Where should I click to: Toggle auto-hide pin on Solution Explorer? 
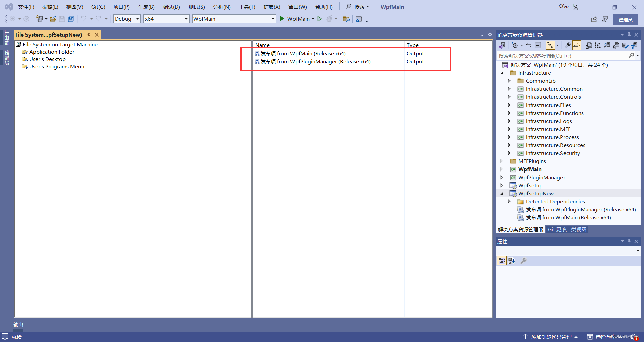tap(629, 35)
